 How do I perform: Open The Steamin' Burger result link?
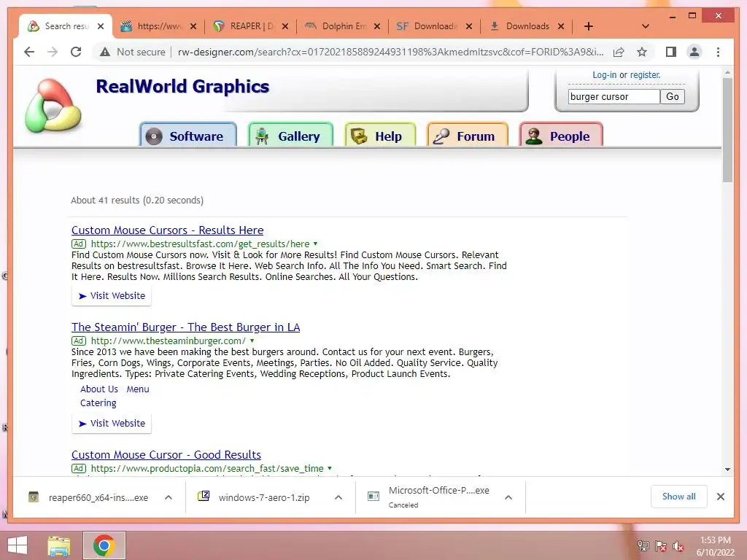pyautogui.click(x=186, y=327)
